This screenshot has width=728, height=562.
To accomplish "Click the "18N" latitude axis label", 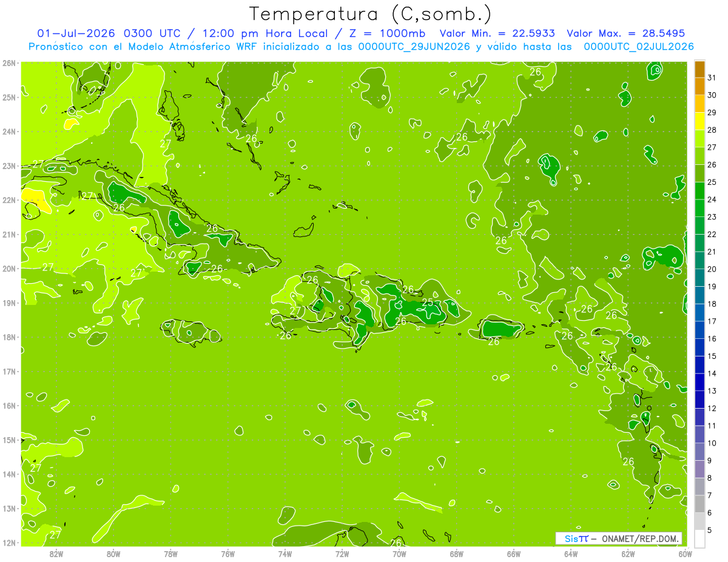I will tap(9, 337).
